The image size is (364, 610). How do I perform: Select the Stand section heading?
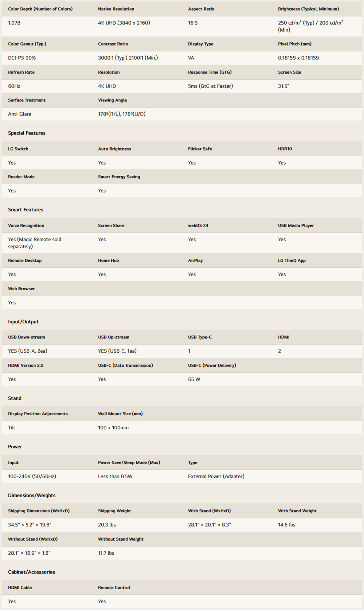[x=15, y=398]
